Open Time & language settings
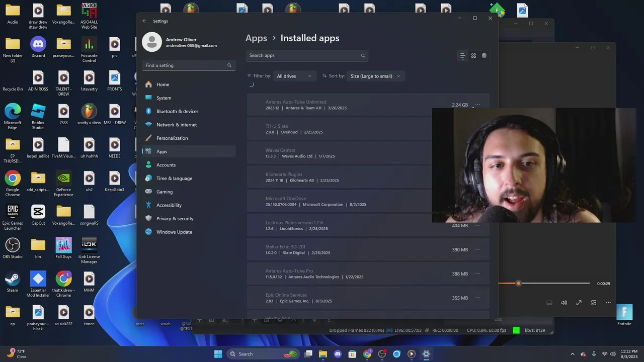Image resolution: width=644 pixels, height=362 pixels. [189, 178]
